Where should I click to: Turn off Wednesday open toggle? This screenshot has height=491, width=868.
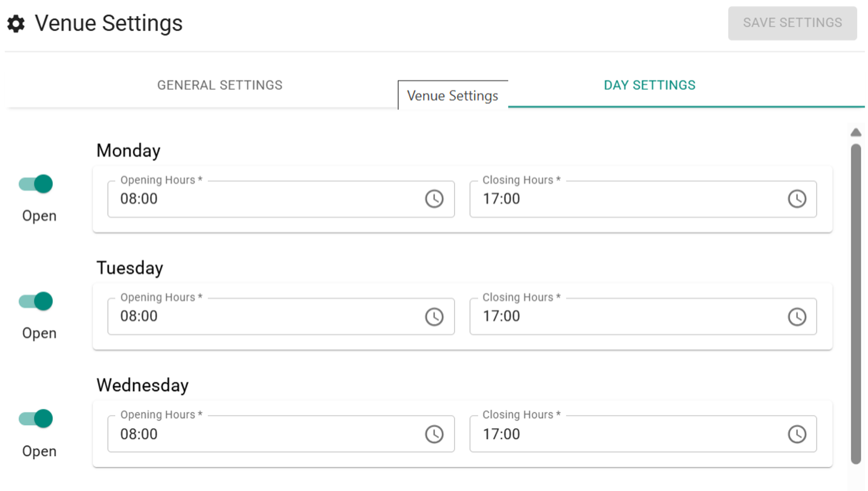click(36, 419)
